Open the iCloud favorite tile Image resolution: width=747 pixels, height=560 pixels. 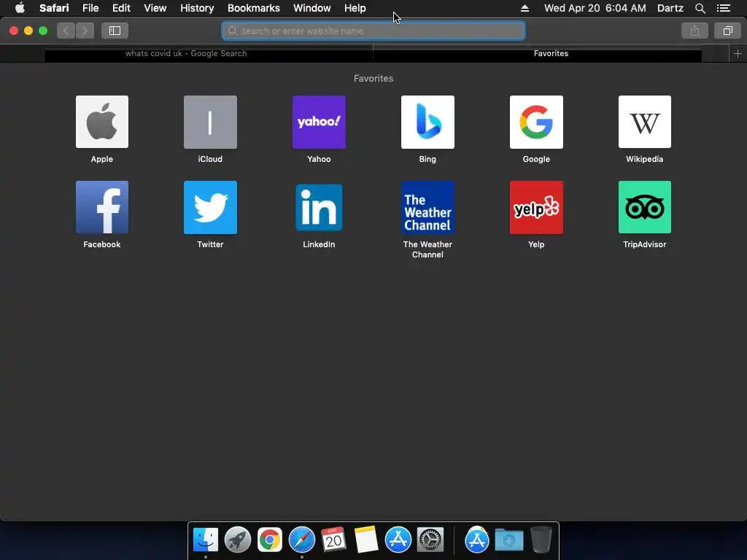click(210, 122)
